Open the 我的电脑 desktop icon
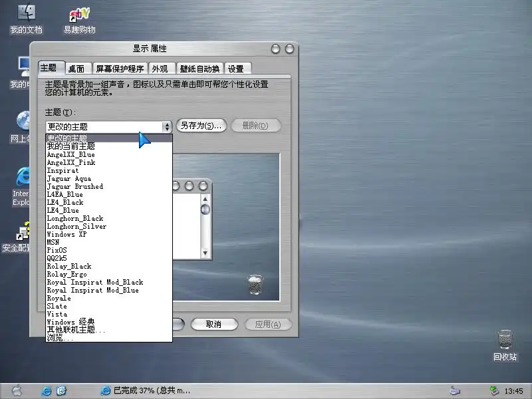Image resolution: width=532 pixels, height=399 pixels. (x=21, y=72)
